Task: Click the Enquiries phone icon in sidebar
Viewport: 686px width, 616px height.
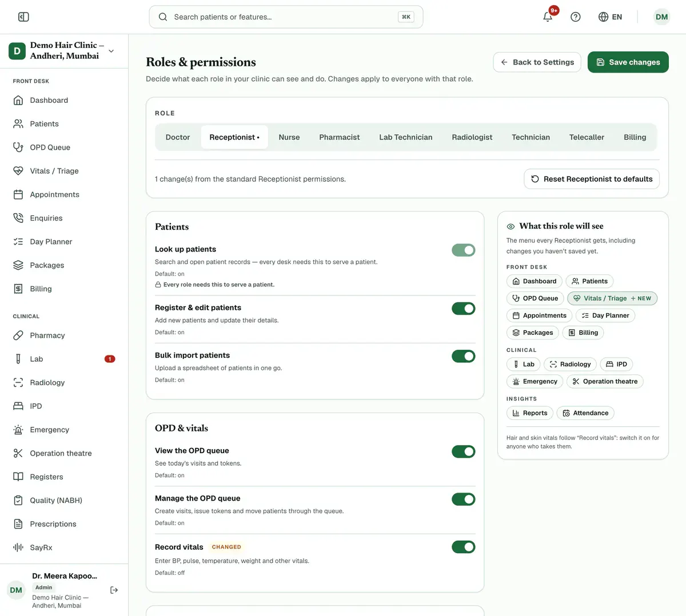Action: [18, 218]
